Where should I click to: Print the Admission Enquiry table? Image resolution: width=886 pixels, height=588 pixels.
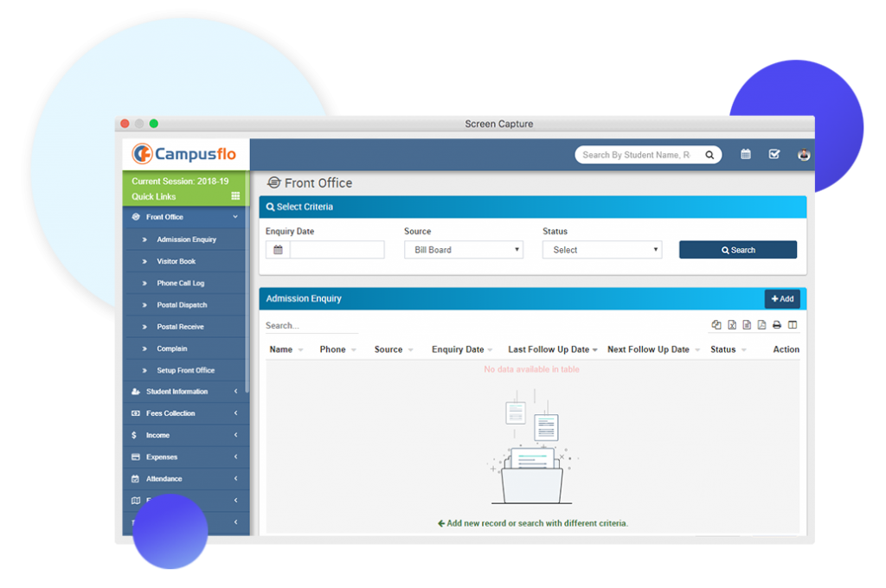click(777, 324)
